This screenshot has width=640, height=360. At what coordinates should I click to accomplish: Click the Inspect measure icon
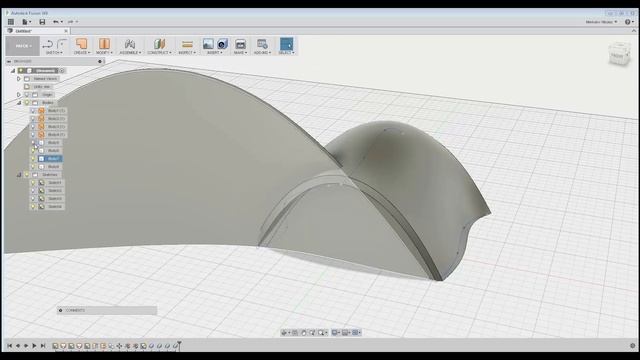[187, 44]
